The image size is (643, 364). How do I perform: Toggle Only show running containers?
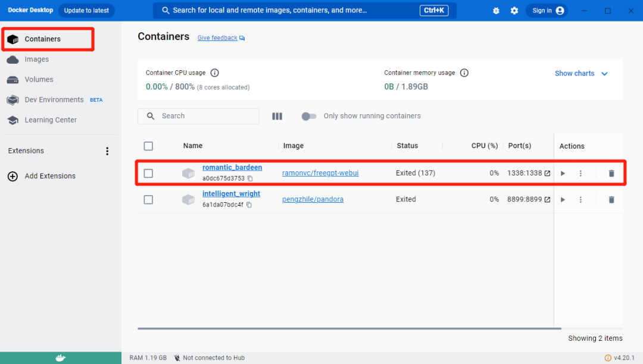[x=309, y=117]
